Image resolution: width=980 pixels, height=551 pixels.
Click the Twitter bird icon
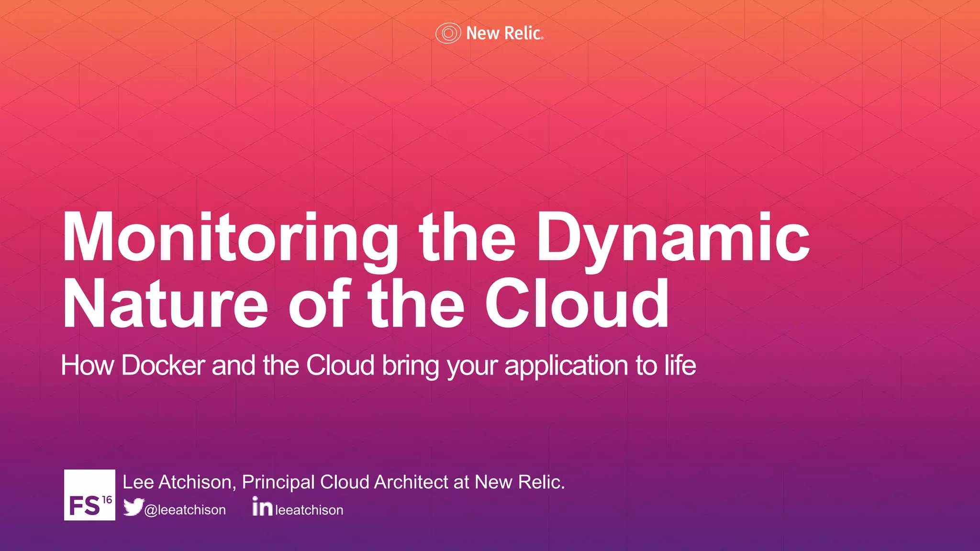pyautogui.click(x=133, y=507)
